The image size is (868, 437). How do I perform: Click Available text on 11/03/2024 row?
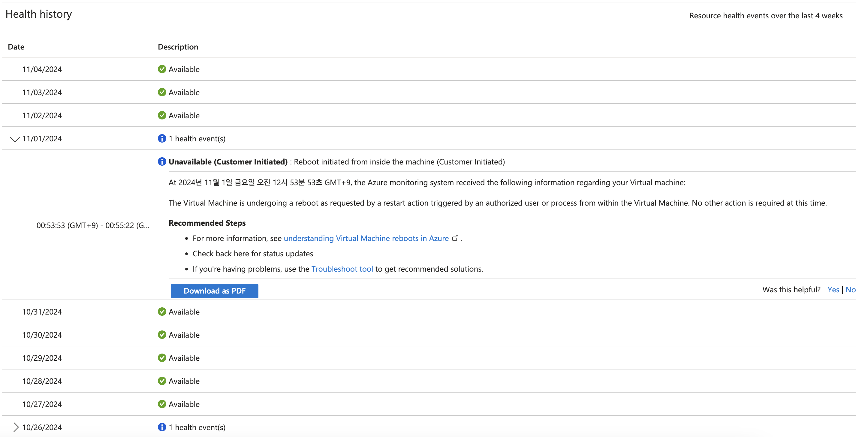tap(184, 92)
